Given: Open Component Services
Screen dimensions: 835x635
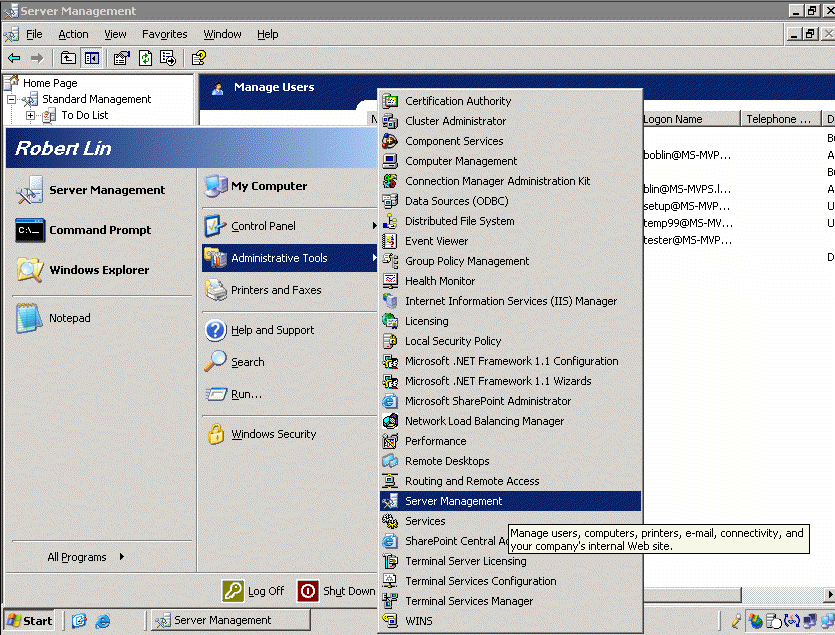Looking at the screenshot, I should [x=510, y=141].
